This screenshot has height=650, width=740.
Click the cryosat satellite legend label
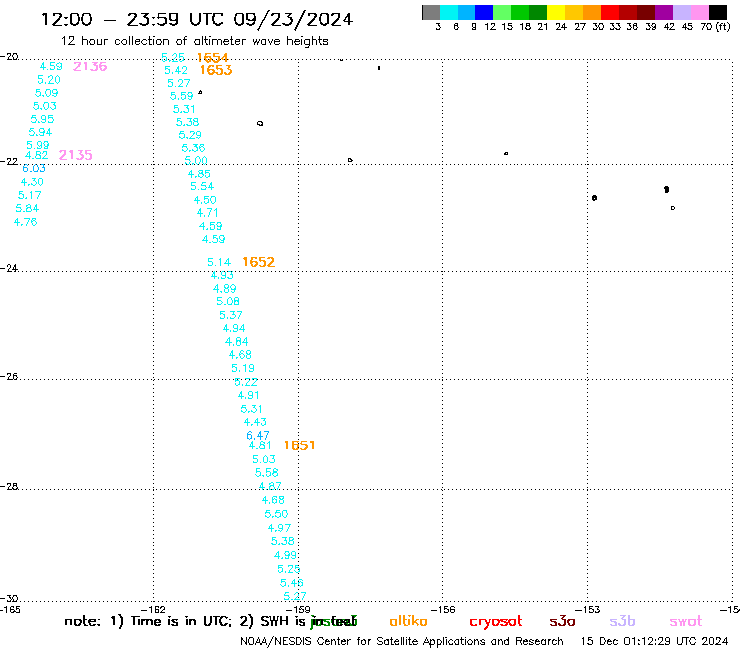coord(496,622)
